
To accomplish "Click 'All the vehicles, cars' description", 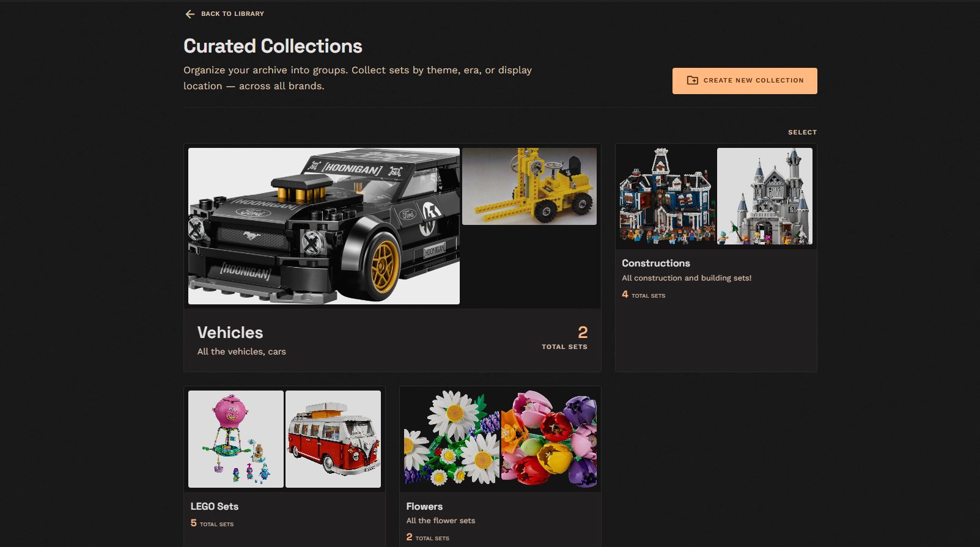I will (x=241, y=351).
